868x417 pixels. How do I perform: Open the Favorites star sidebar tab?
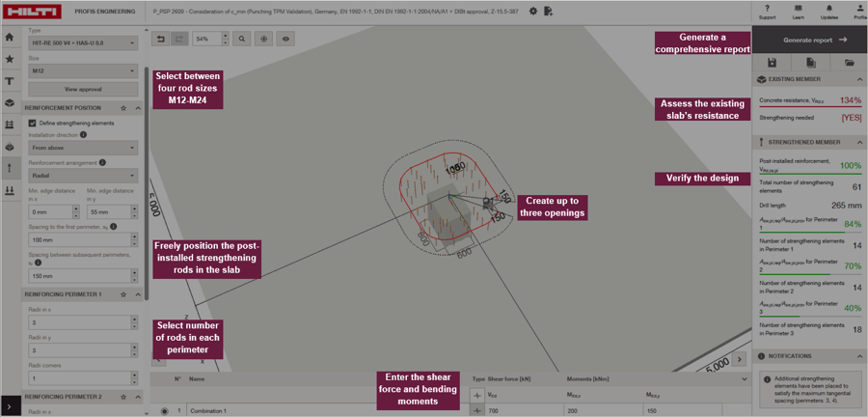[10, 59]
